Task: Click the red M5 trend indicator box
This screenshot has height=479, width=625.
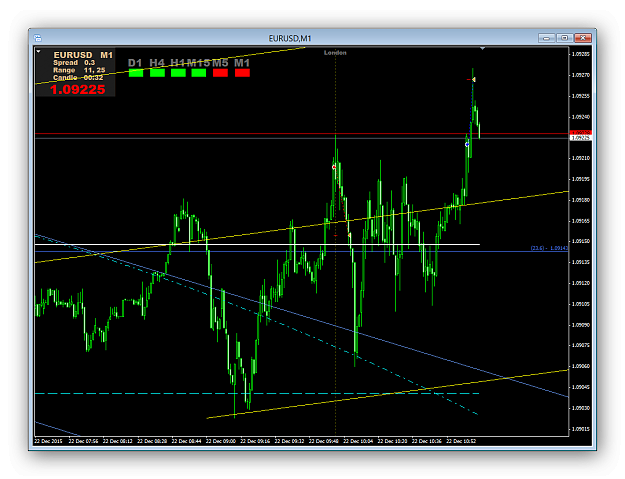Action: point(220,73)
